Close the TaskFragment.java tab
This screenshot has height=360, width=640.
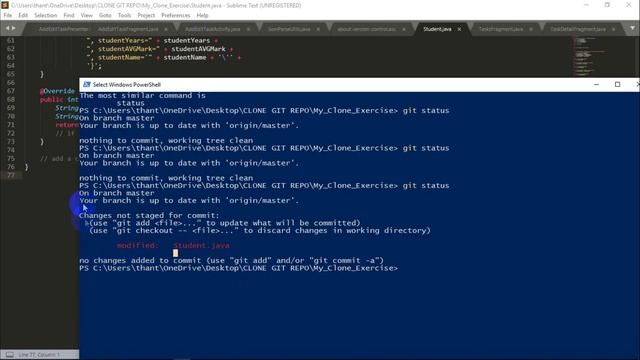531,29
